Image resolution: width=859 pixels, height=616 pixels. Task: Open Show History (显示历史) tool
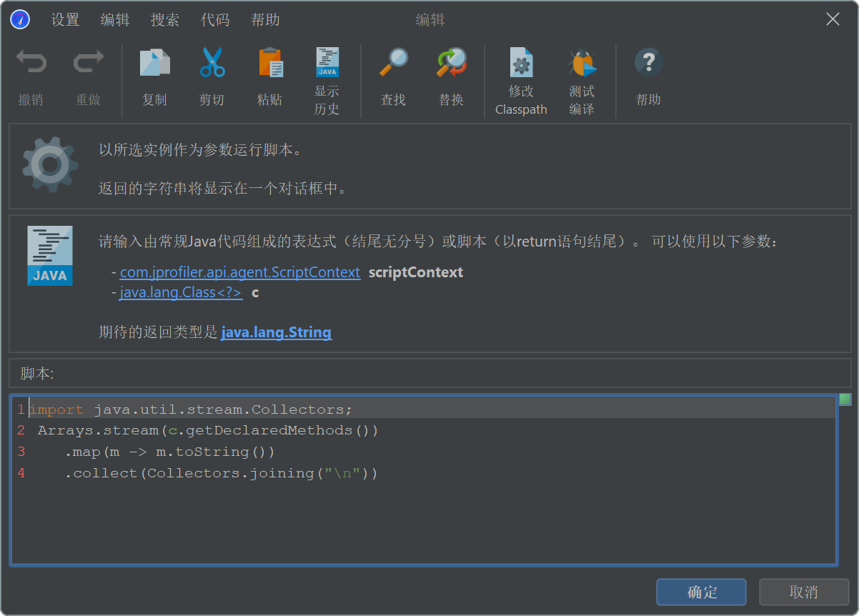pos(327,81)
